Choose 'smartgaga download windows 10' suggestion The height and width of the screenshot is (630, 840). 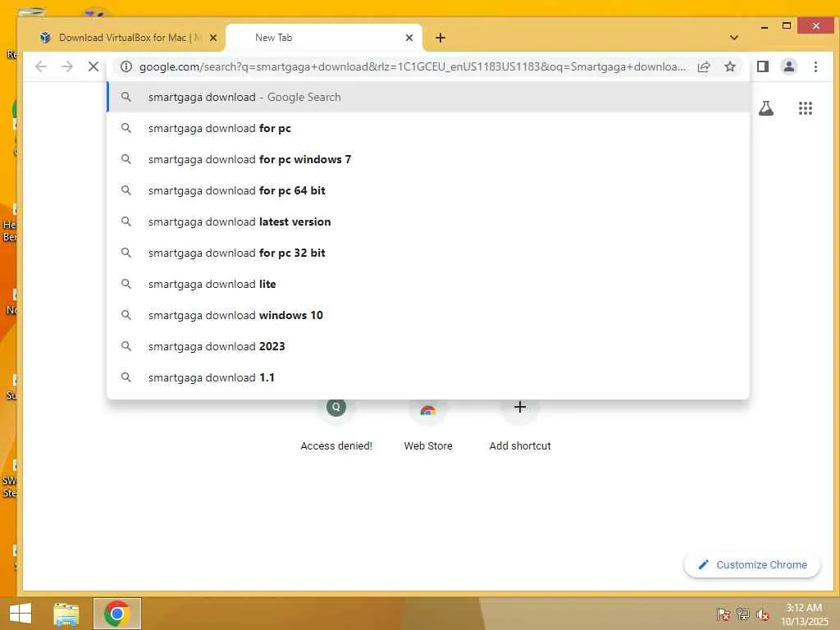tap(428, 315)
